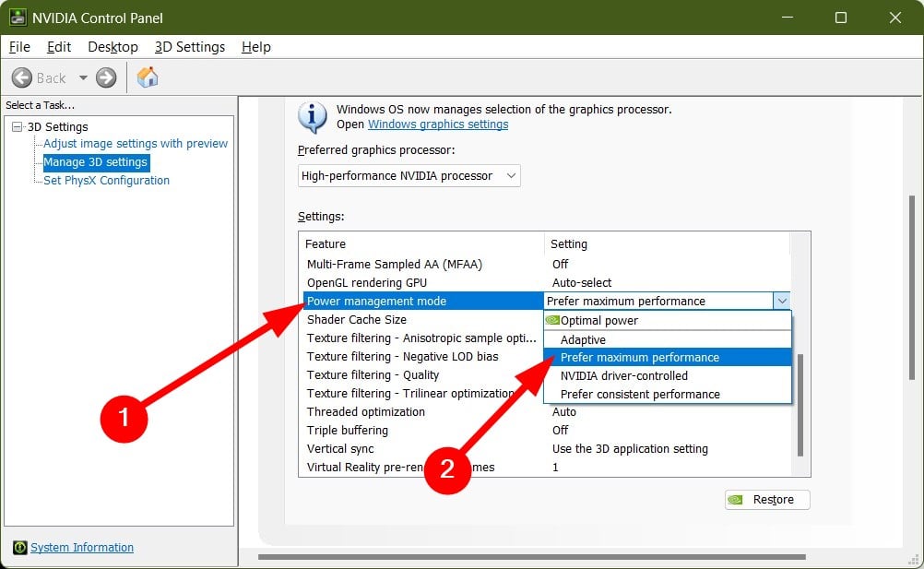
Task: Choose Prefer maximum performance option
Action: point(667,358)
